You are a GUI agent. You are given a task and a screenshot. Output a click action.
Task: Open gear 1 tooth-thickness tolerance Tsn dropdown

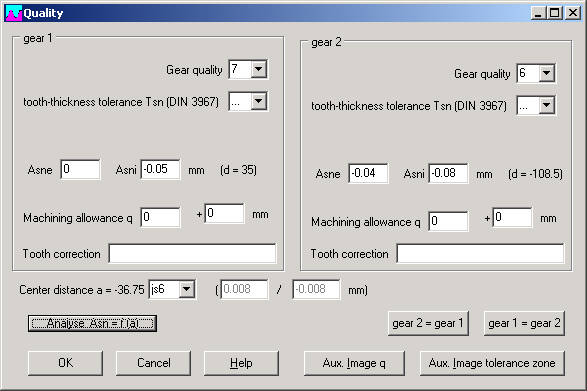click(x=259, y=101)
